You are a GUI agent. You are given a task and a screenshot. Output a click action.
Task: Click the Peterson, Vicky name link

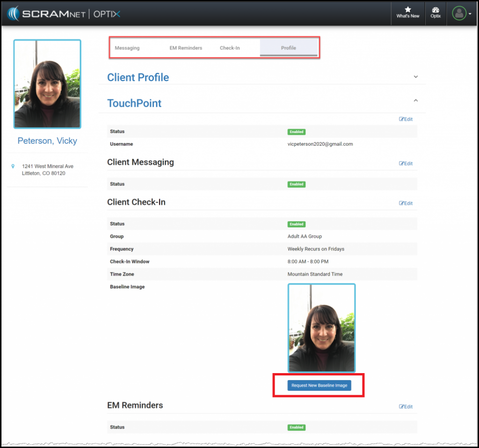point(47,141)
